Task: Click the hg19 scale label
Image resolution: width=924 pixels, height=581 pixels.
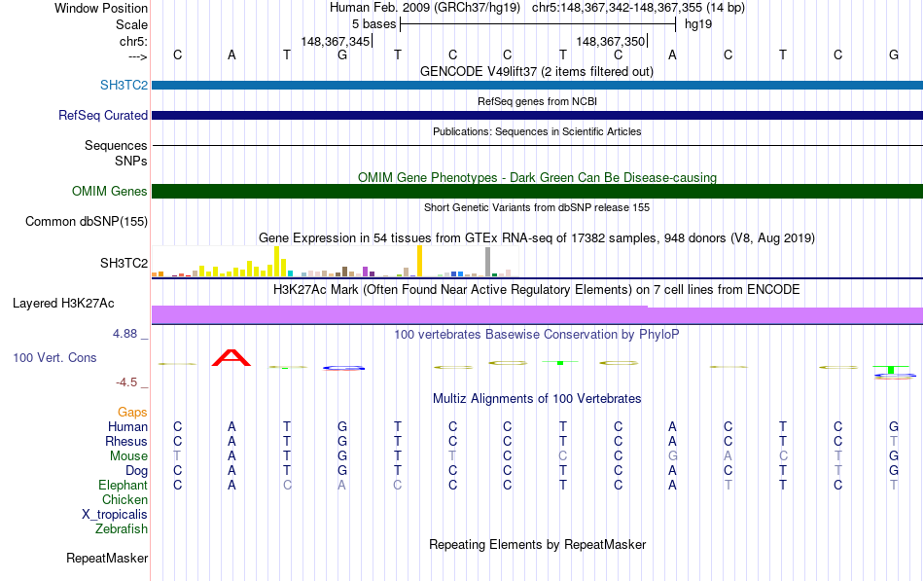Action: pyautogui.click(x=698, y=24)
